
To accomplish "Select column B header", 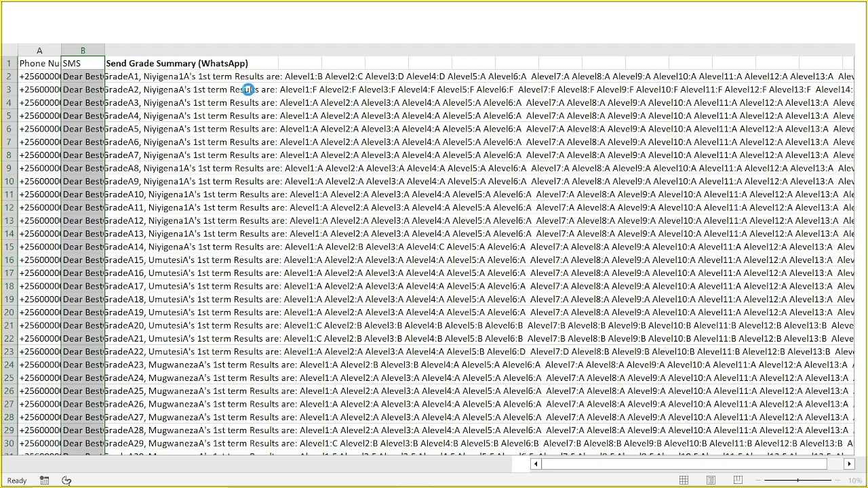I will [x=83, y=51].
